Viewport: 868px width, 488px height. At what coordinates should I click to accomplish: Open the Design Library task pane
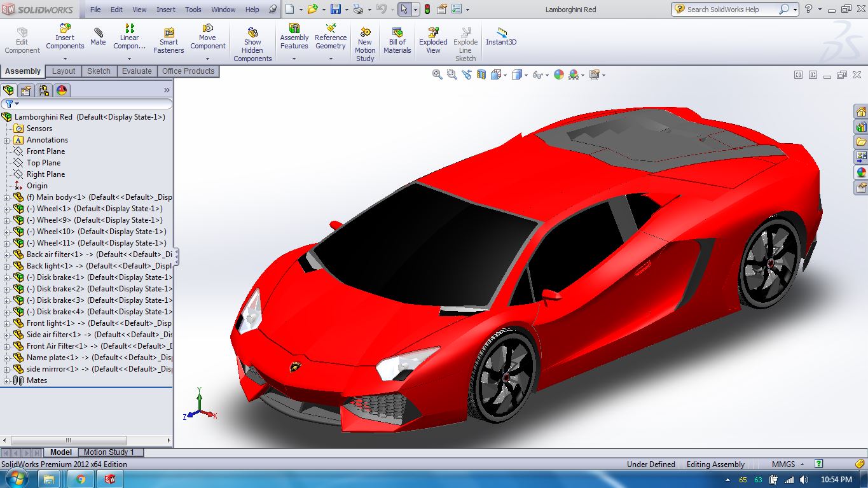861,127
